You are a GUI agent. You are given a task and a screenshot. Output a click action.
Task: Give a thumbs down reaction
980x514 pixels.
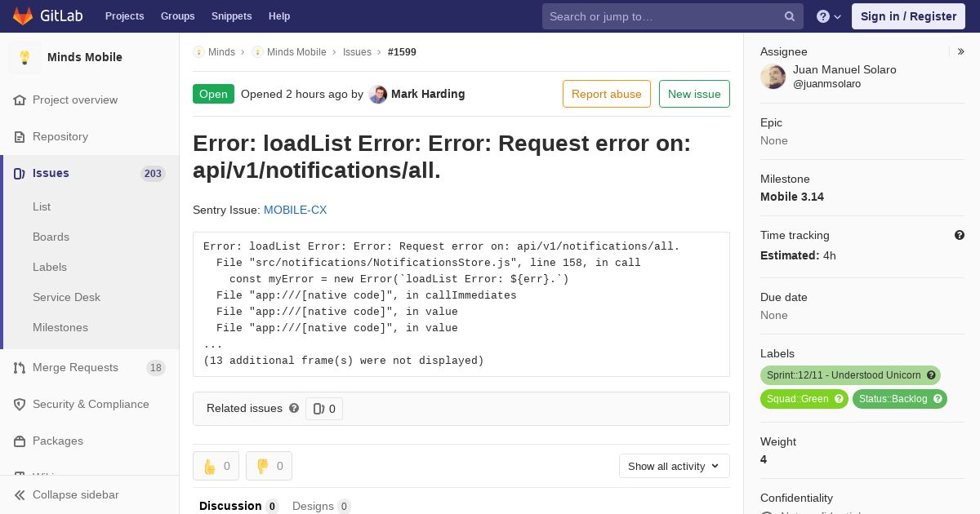269,466
